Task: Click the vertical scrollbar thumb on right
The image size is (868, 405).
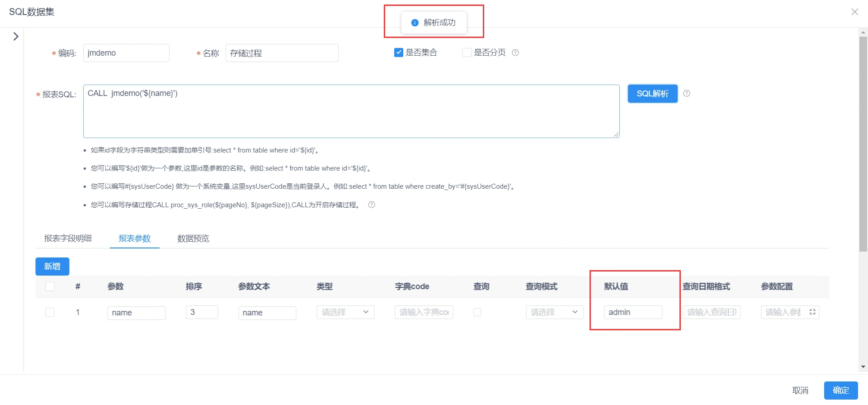Action: click(863, 144)
